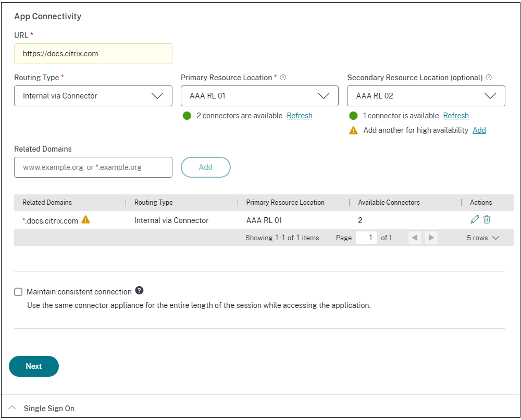Click the pencil edit icon for *.docs.citrix.com

click(474, 220)
